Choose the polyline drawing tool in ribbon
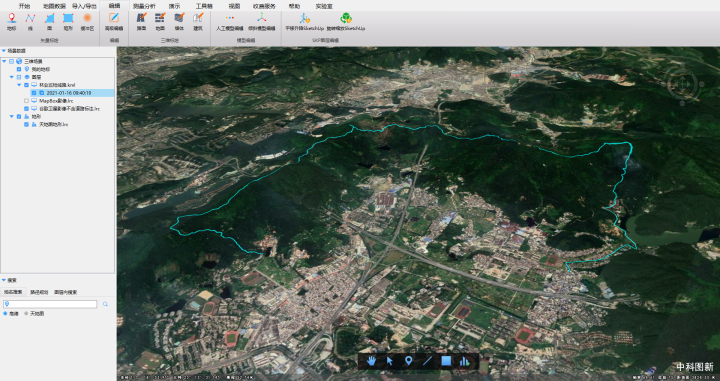The image size is (720, 381). 30,18
